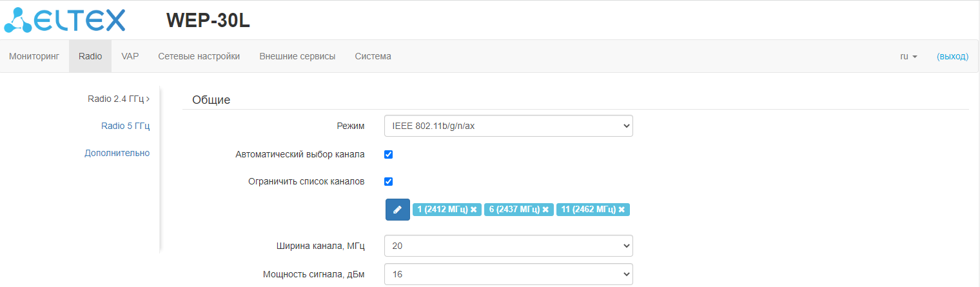The image size is (980, 287).
Task: Open Внешние сервисы tab
Action: [x=297, y=56]
